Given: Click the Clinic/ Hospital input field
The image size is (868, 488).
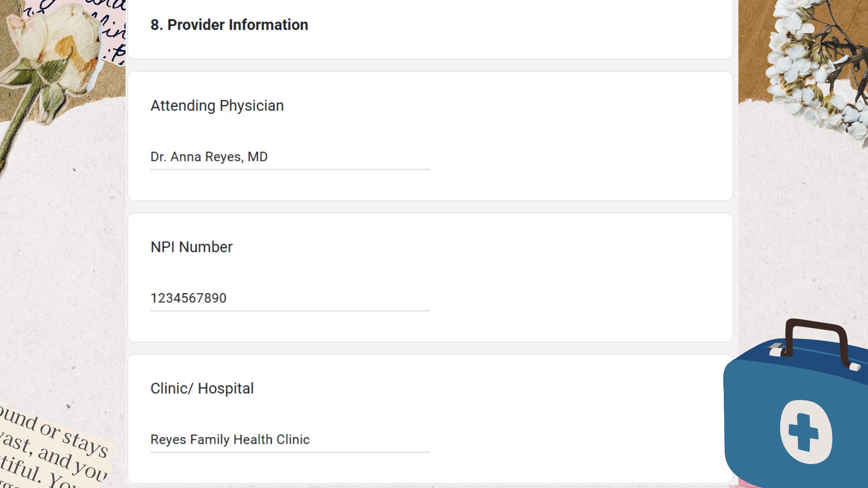Looking at the screenshot, I should [290, 440].
